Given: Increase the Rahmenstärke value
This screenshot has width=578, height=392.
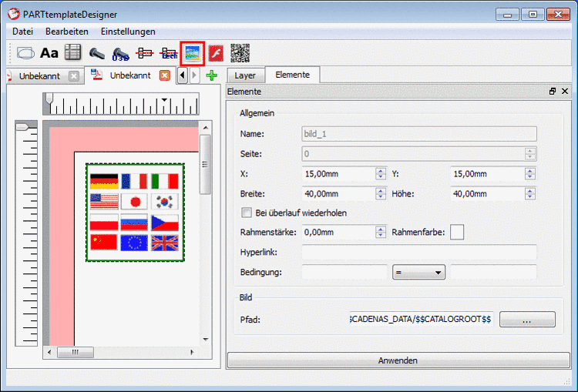Looking at the screenshot, I should click(x=381, y=230).
